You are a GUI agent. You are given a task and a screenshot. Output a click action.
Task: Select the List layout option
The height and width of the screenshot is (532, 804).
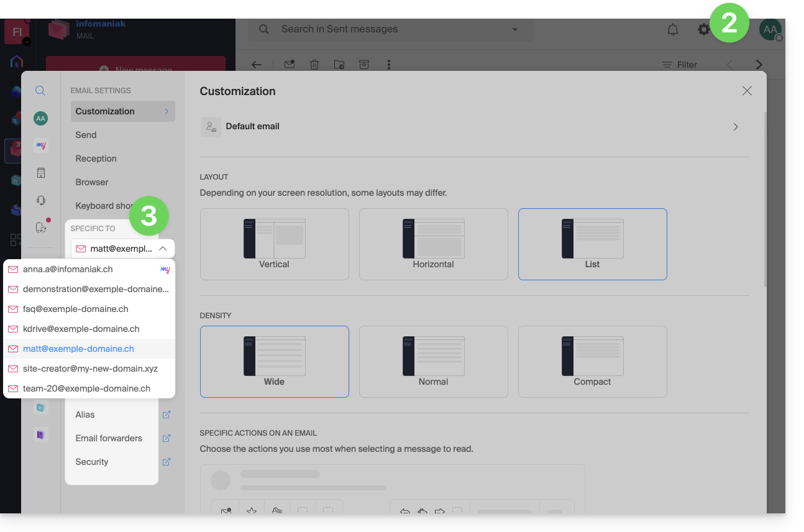(x=593, y=244)
